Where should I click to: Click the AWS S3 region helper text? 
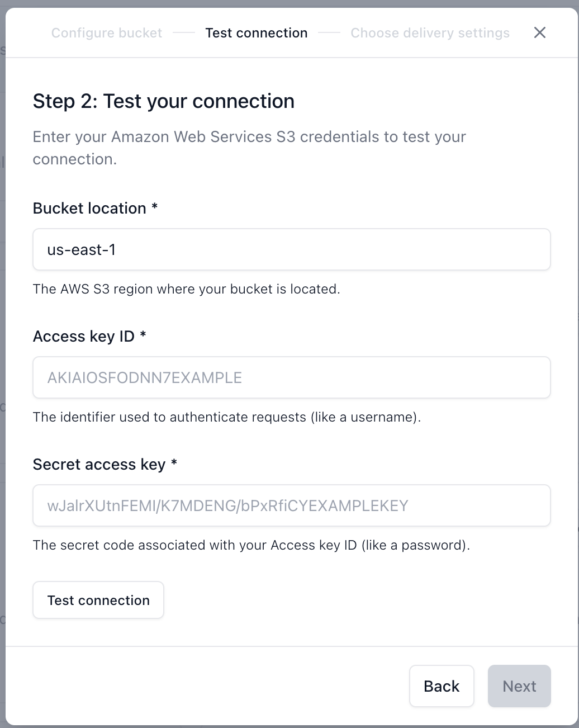tap(186, 289)
